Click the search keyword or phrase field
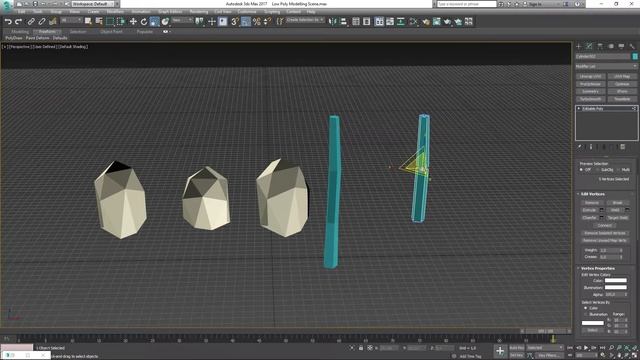 [467, 4]
